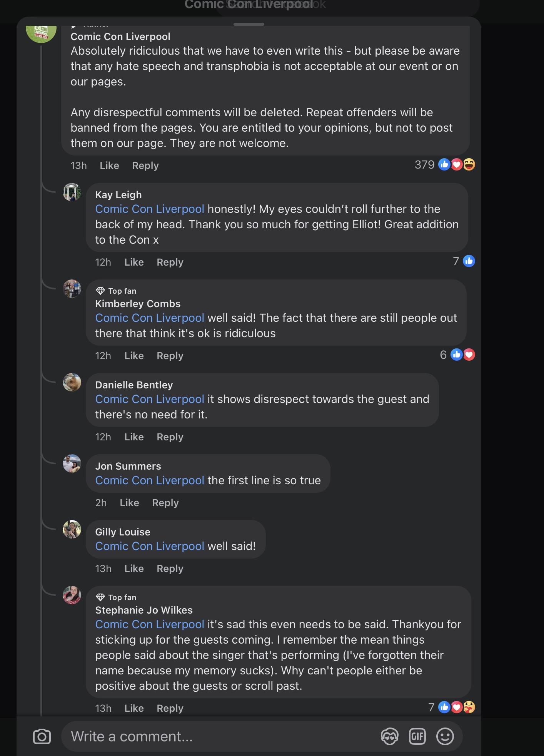
Task: View reactions on the 379-reaction comment
Action: [445, 165]
